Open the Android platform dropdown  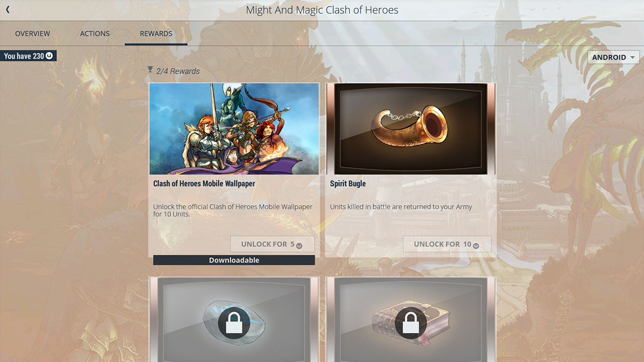[x=613, y=57]
